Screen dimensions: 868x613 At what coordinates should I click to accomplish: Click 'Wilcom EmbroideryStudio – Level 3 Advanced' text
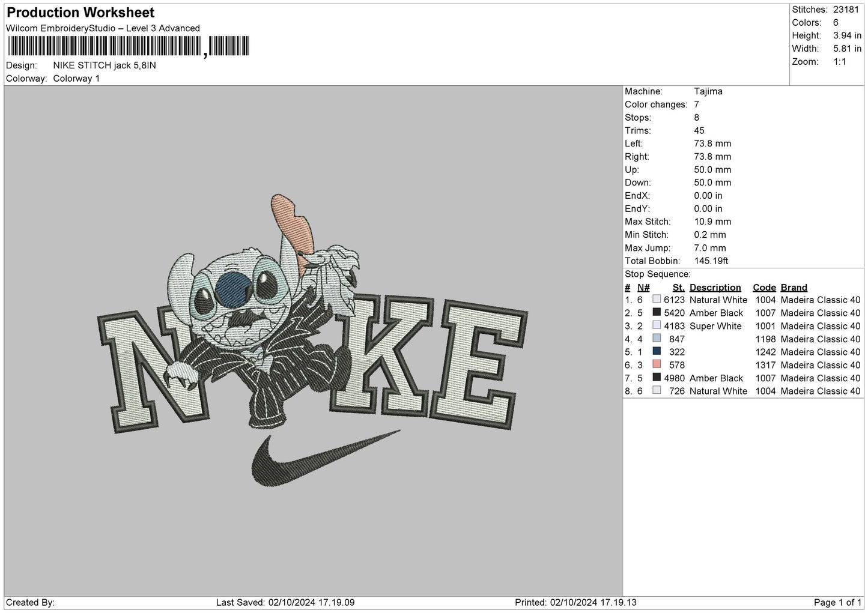(103, 28)
